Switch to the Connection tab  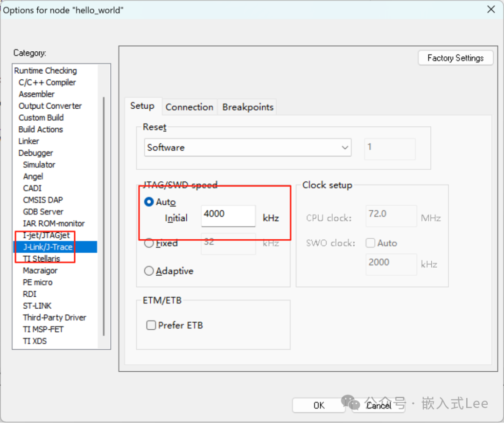189,107
